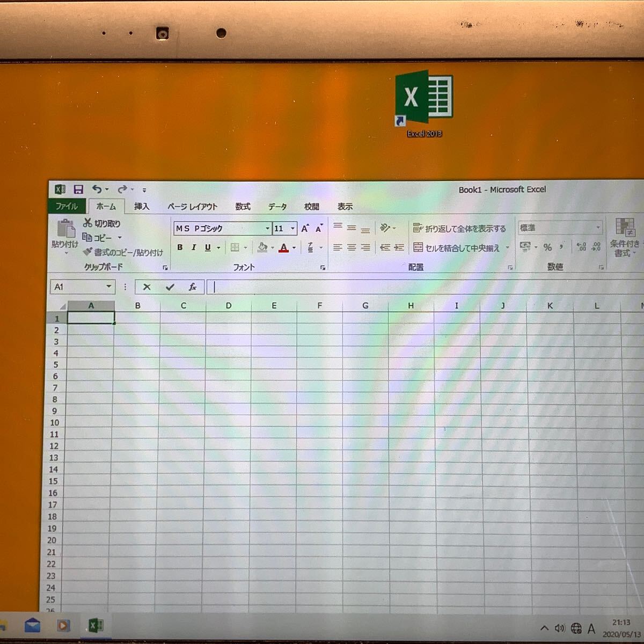Click the Save icon in Quick Access Toolbar

coord(79,189)
